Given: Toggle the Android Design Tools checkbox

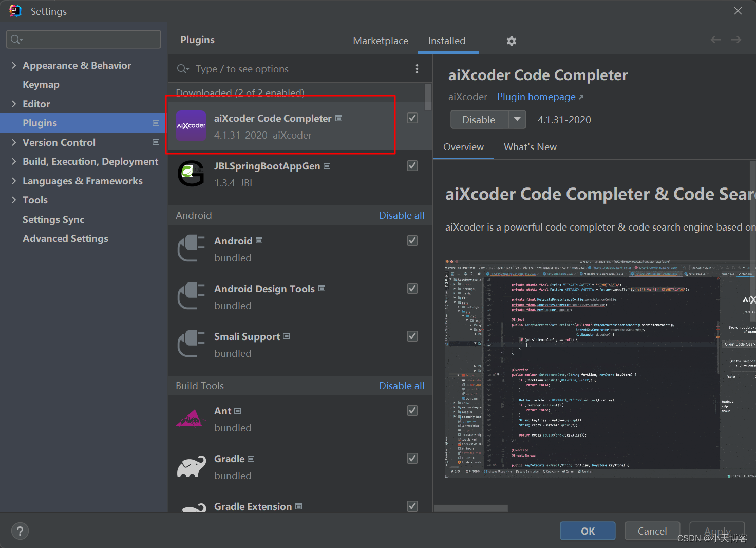Looking at the screenshot, I should point(412,289).
